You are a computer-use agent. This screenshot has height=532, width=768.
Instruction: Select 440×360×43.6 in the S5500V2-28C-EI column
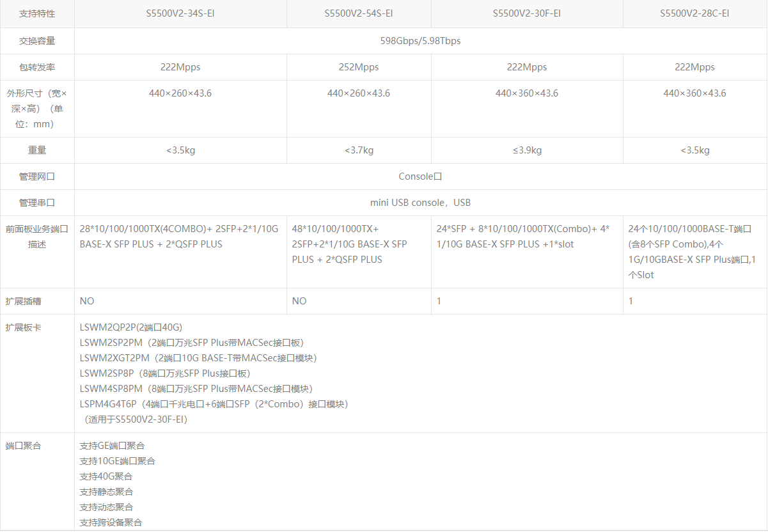694,93
